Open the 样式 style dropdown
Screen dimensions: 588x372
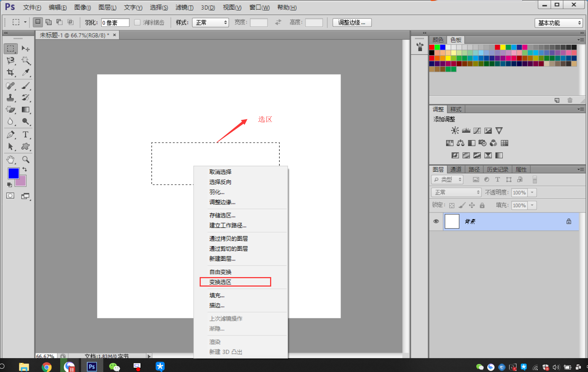click(211, 23)
